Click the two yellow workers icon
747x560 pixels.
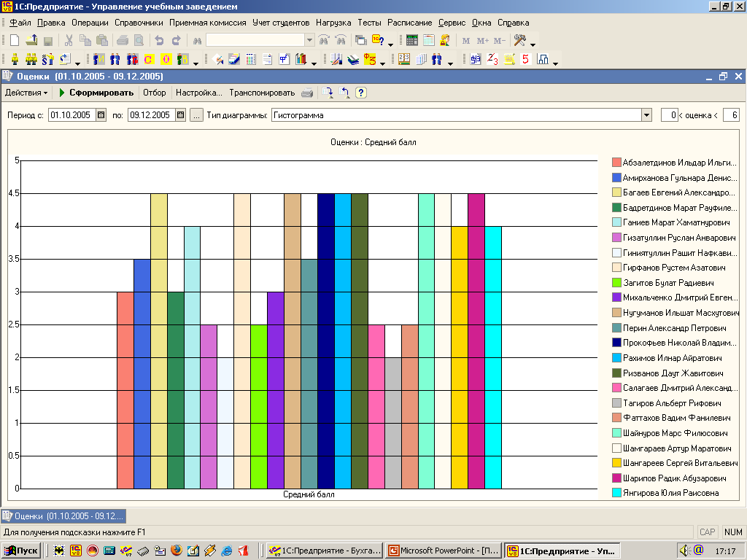tap(31, 60)
